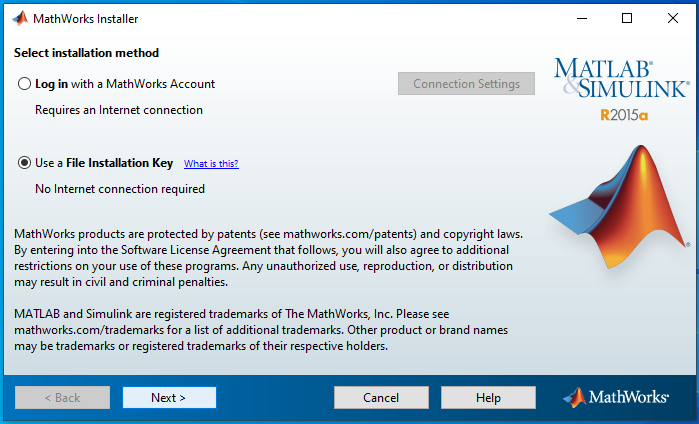
Task: Click the "No Internet connection required" text
Action: click(120, 189)
